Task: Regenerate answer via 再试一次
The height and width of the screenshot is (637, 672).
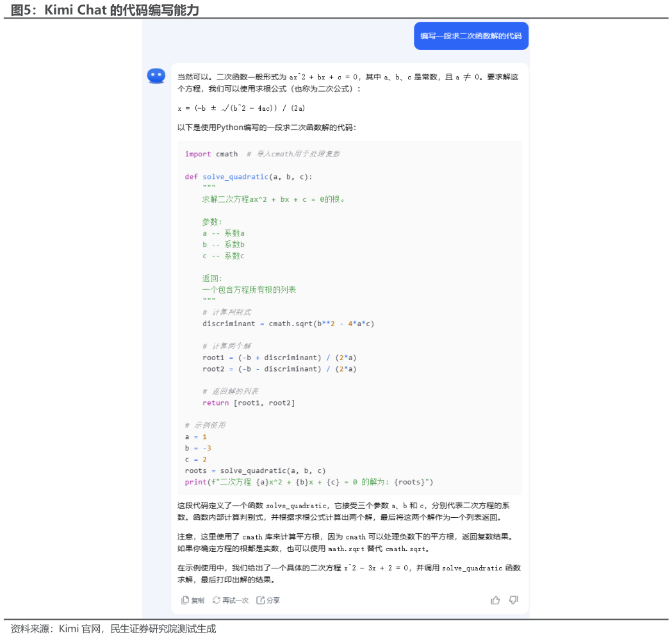Action: point(231,600)
